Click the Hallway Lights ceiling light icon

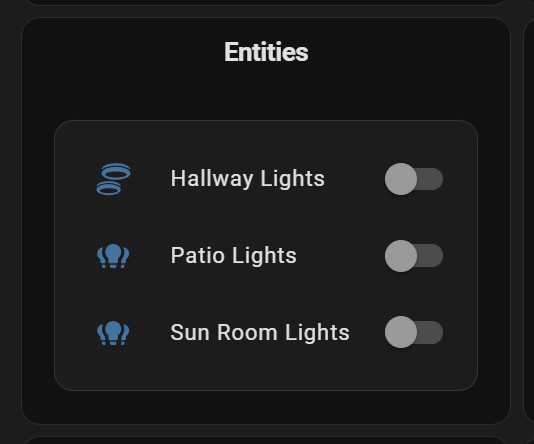[x=113, y=179]
